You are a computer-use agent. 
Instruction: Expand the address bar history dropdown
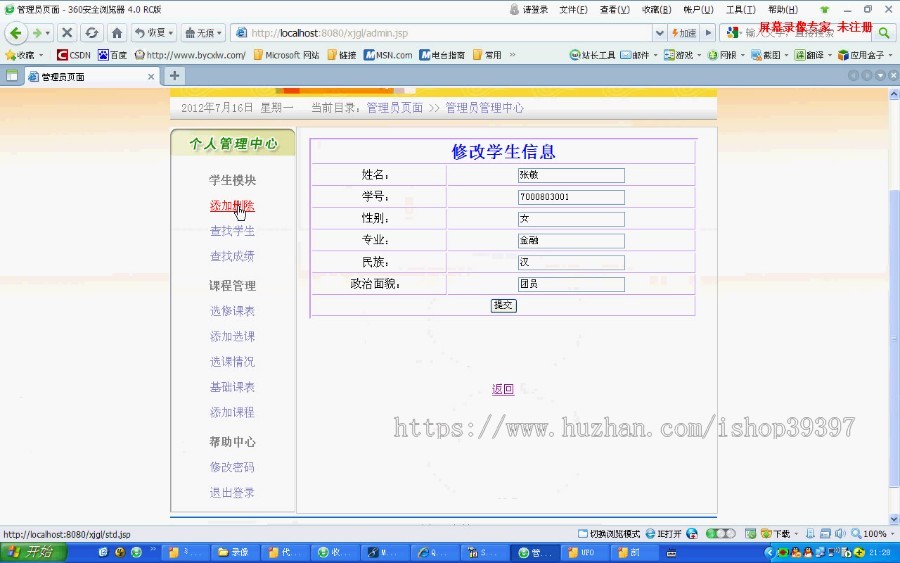point(660,33)
